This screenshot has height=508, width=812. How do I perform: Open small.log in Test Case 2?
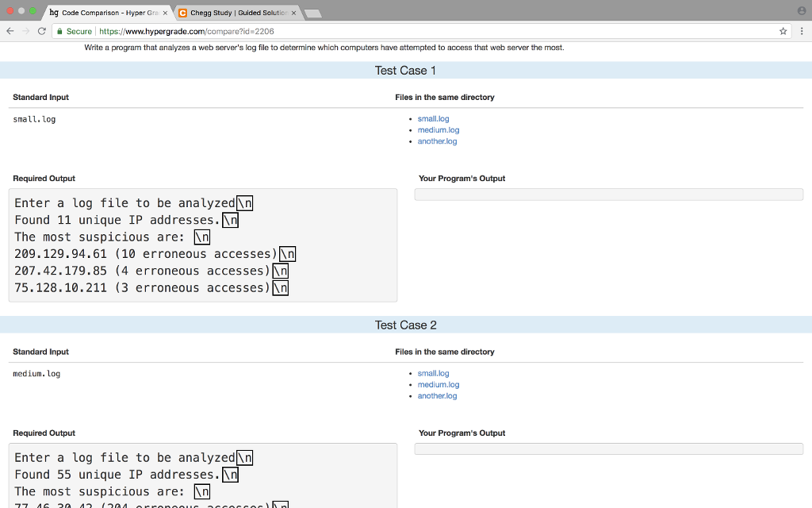433,373
